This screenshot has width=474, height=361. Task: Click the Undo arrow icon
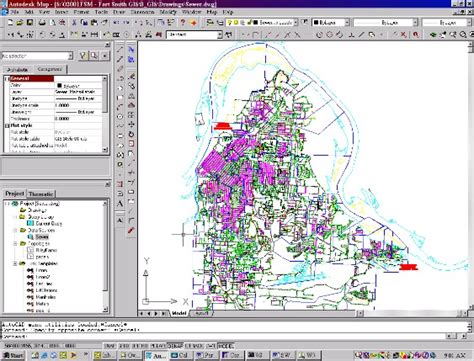click(116, 22)
